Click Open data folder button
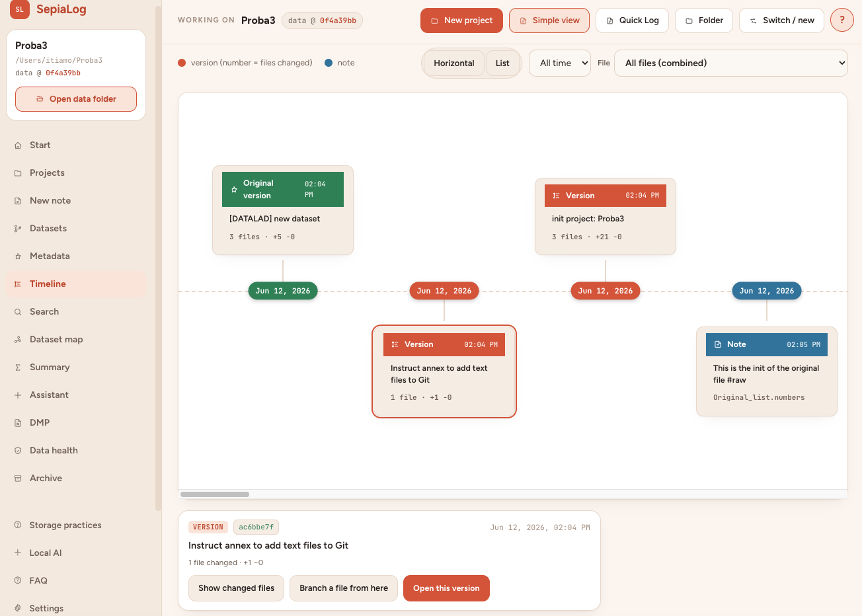Viewport: 862px width, 616px height. click(76, 99)
